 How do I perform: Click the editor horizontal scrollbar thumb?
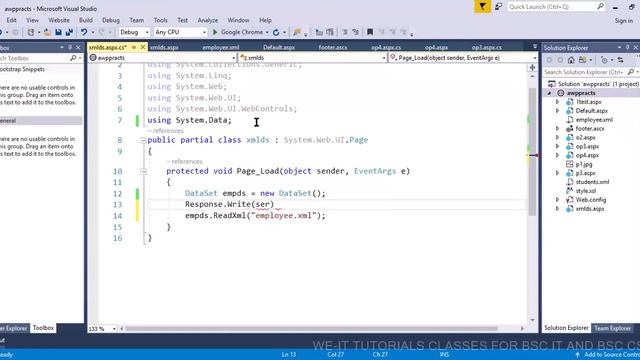coord(311,329)
